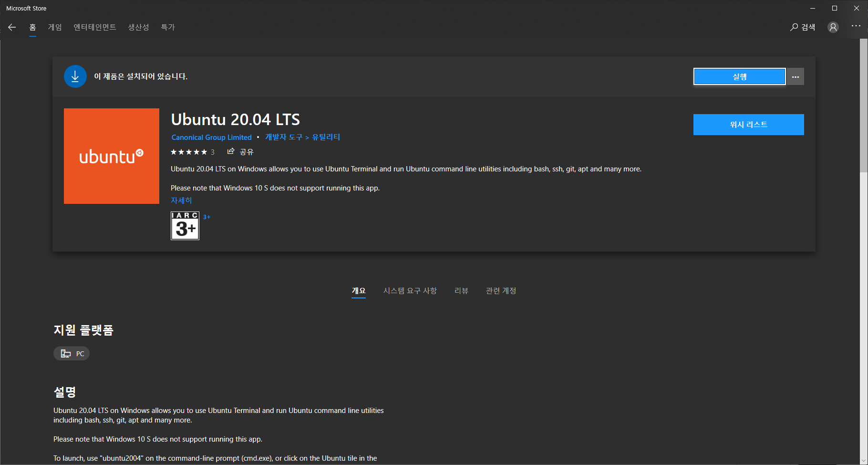868x465 pixels.
Task: Add to 위시 리스트
Action: coord(749,125)
